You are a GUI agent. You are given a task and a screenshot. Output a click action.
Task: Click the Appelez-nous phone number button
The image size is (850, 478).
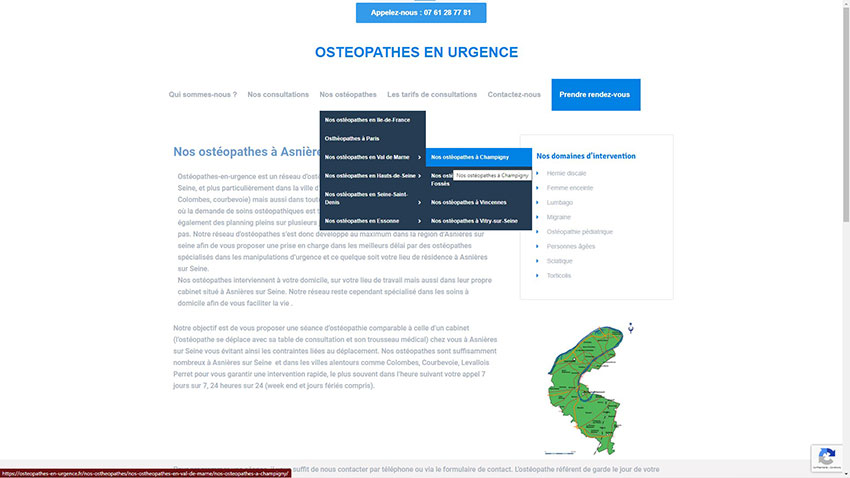[421, 13]
